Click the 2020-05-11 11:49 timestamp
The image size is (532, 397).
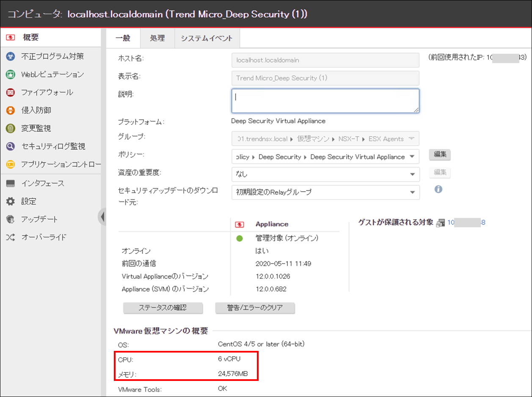283,264
